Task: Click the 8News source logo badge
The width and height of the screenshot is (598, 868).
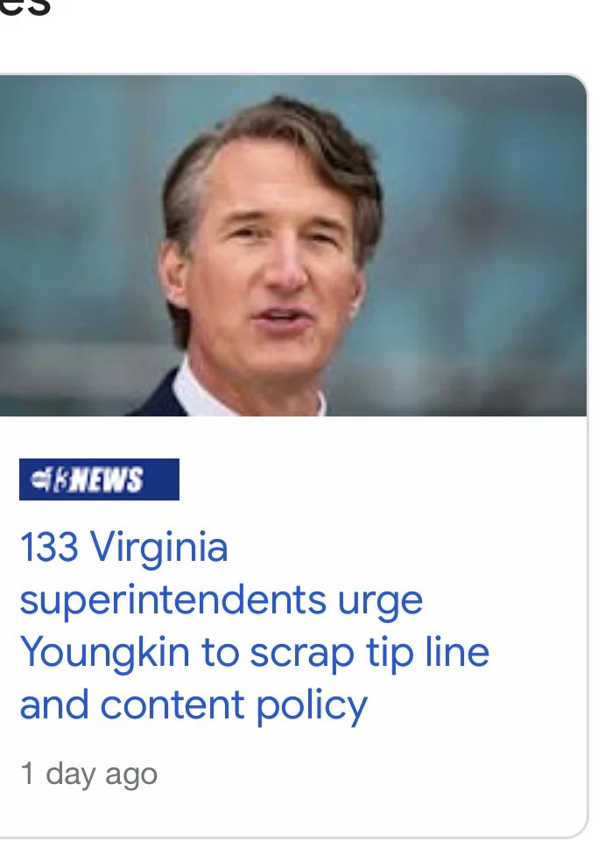Action: (99, 479)
